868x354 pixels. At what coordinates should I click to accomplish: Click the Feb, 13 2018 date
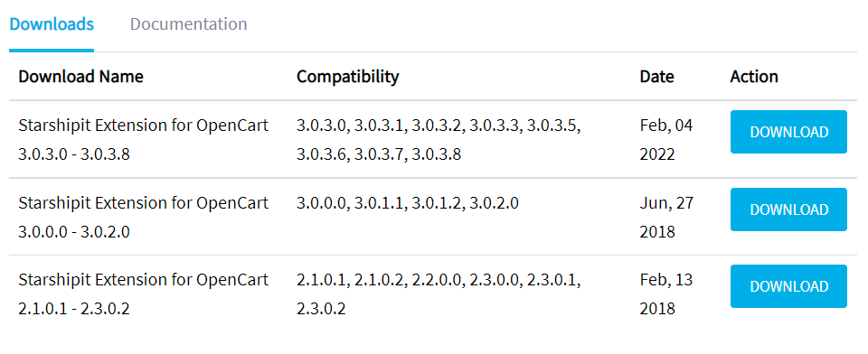point(666,294)
